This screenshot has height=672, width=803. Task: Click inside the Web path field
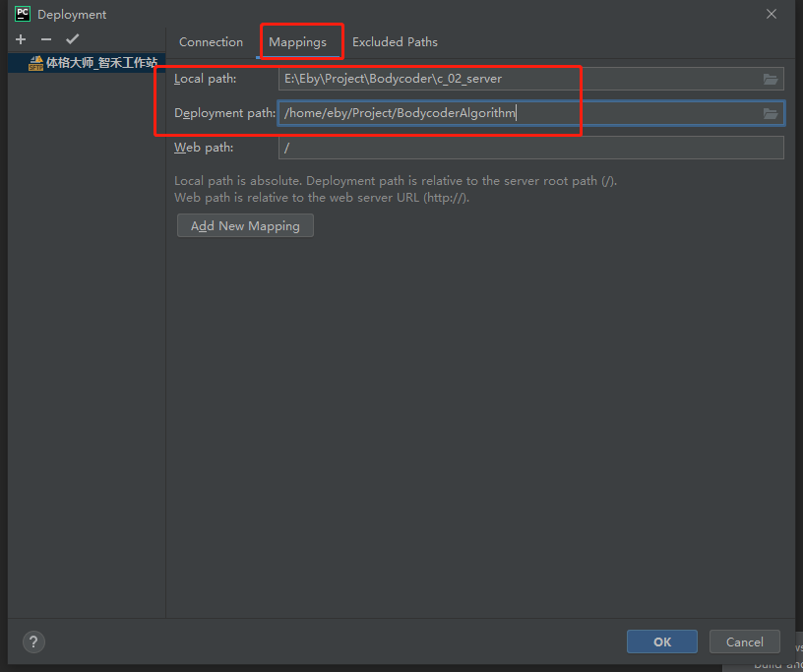pos(443,147)
